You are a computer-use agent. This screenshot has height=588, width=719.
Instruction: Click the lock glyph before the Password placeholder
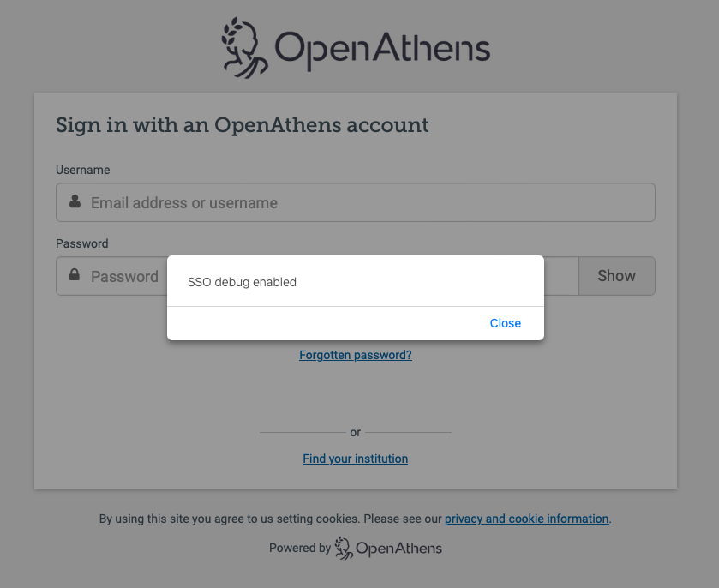75,276
